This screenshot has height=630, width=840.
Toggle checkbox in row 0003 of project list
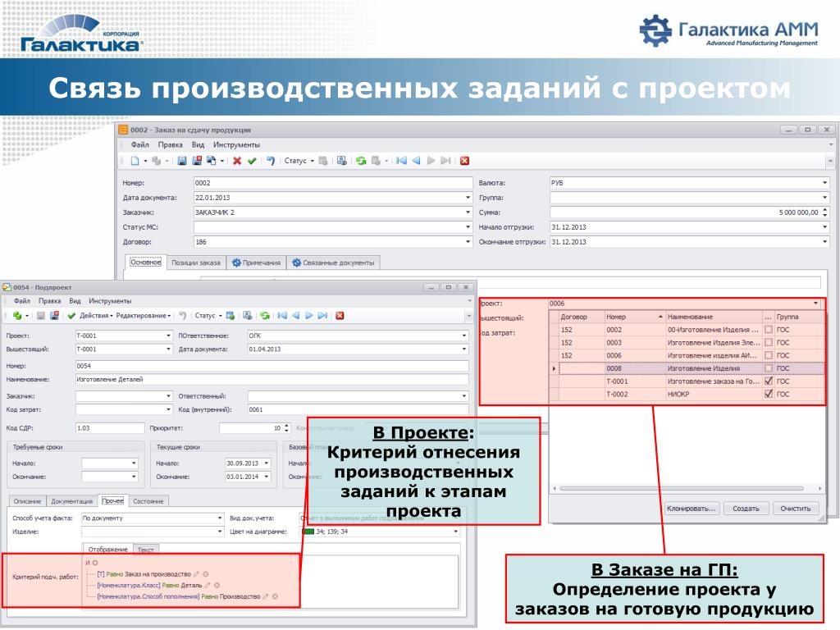(x=769, y=342)
